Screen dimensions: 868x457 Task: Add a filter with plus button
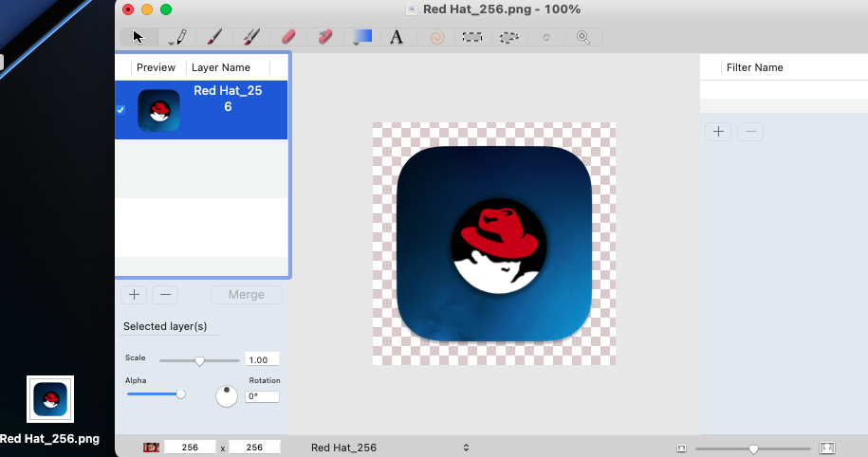[x=718, y=132]
